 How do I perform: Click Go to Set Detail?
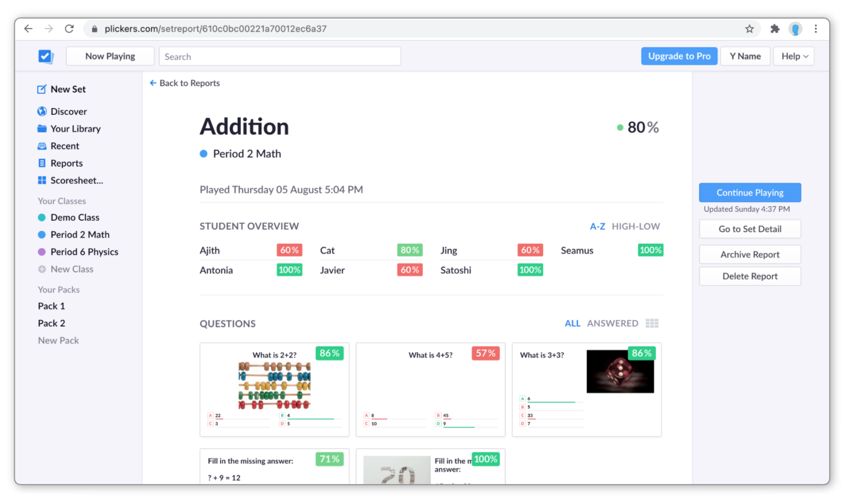[750, 229]
